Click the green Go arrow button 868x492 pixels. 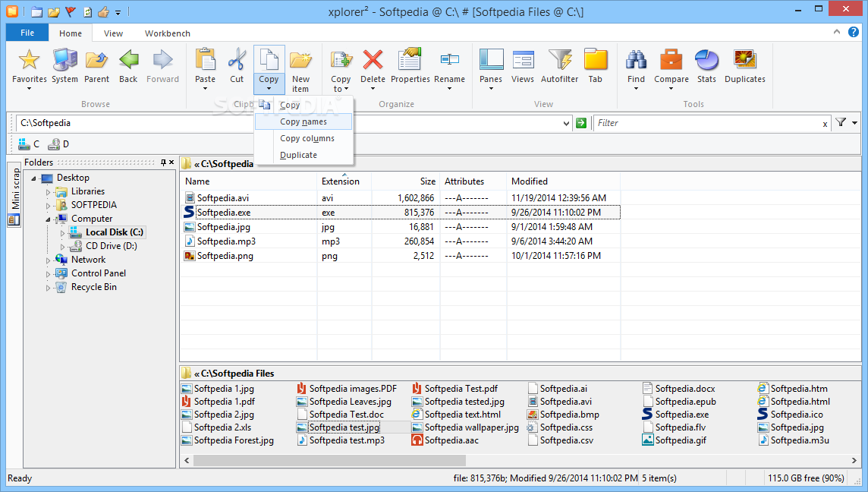click(580, 123)
